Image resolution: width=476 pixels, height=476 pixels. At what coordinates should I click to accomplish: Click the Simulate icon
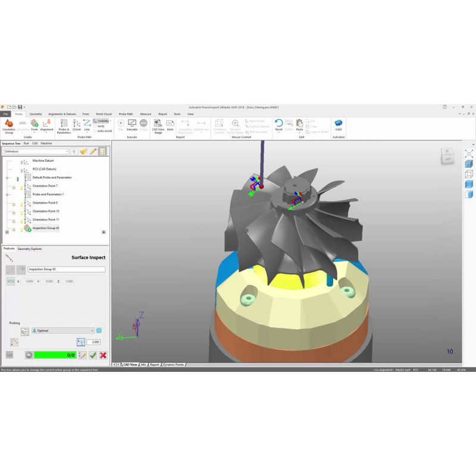click(132, 126)
